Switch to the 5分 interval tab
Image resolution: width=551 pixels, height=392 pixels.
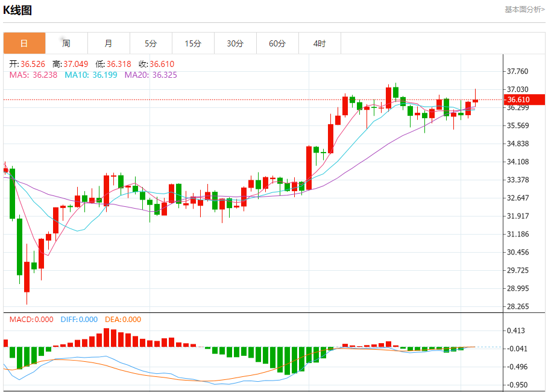pyautogui.click(x=151, y=43)
